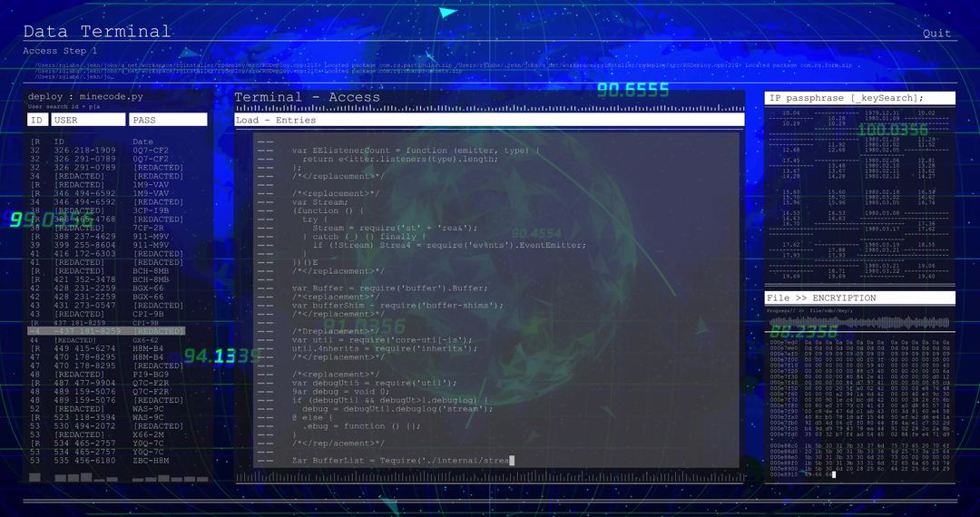Click the require('buffer-shims') code line

[x=397, y=306]
